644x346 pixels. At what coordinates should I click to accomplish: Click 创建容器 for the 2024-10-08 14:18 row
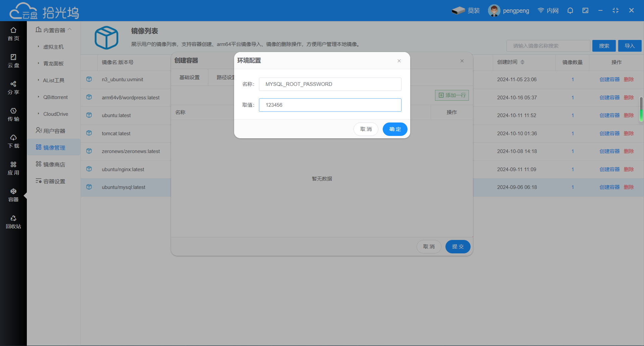(x=609, y=151)
